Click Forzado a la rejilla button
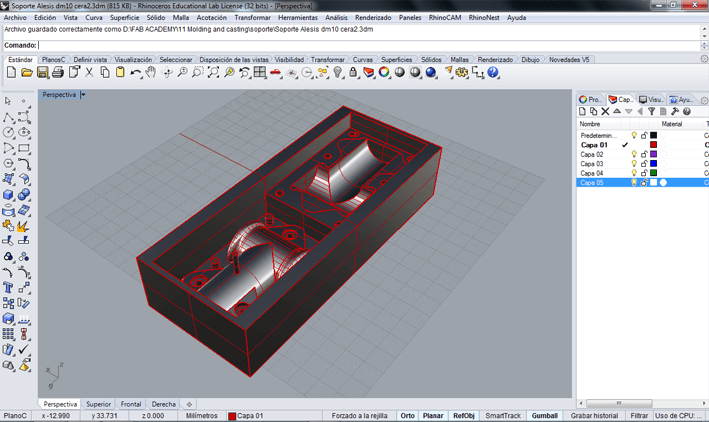 click(x=359, y=416)
